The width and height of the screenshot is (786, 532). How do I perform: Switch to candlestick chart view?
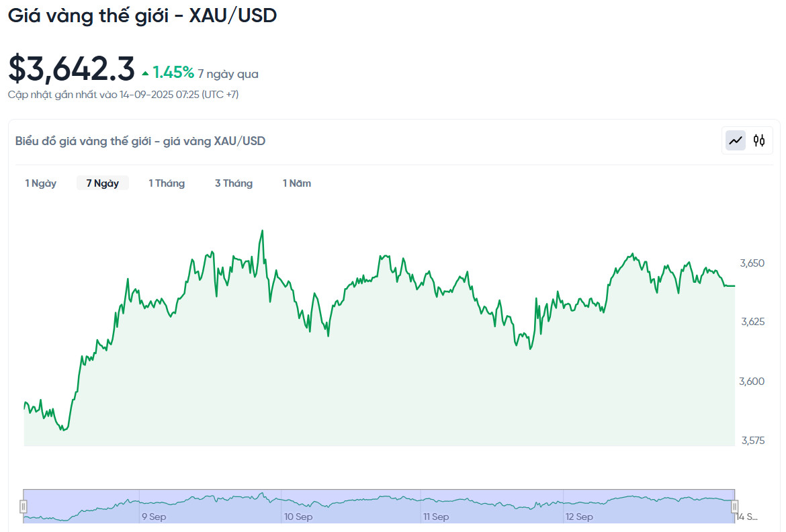click(760, 140)
